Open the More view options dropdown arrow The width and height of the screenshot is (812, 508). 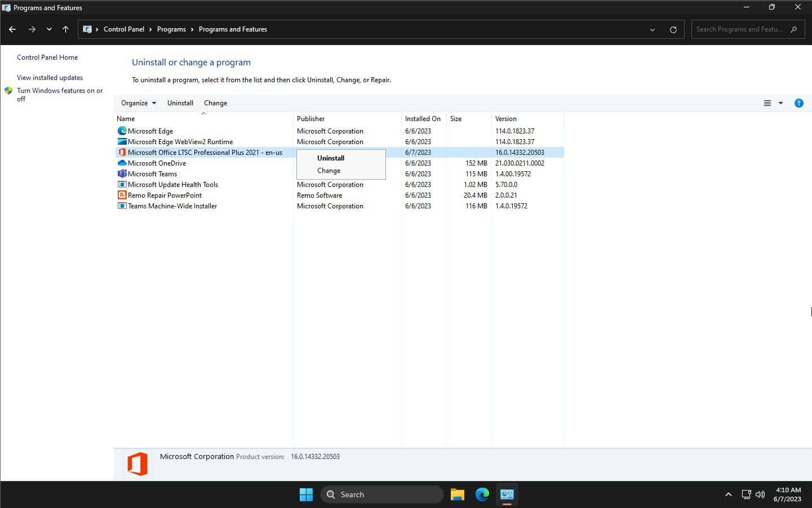pos(780,103)
